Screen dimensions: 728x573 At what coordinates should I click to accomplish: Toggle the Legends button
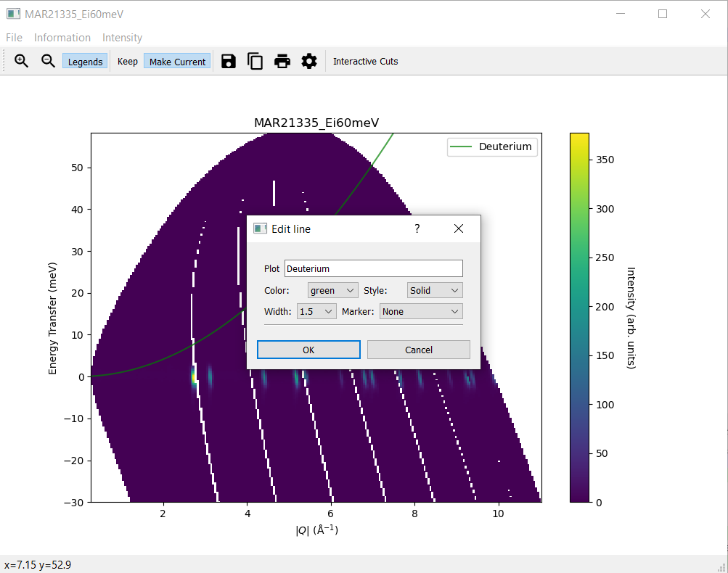click(x=85, y=62)
